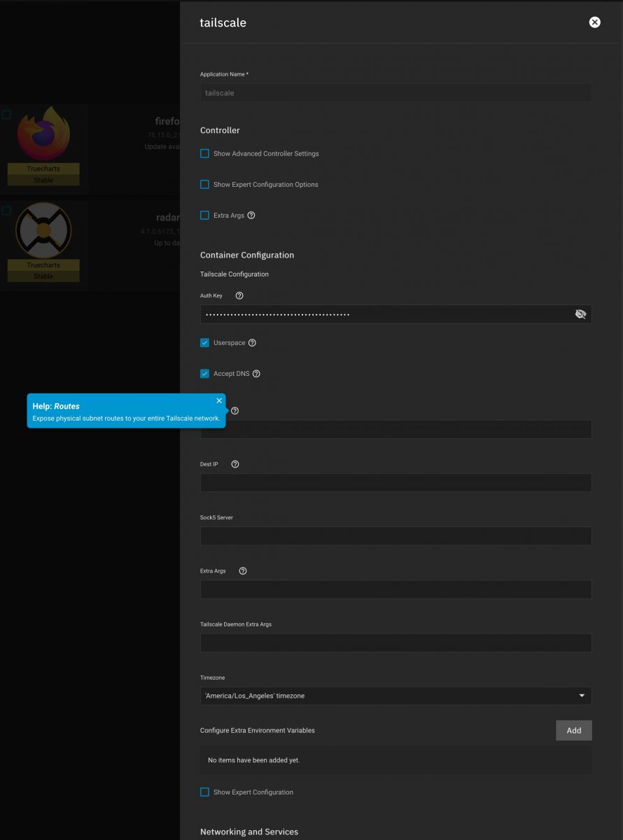Click the Networking and Services heading
The image size is (623, 840).
click(x=249, y=832)
